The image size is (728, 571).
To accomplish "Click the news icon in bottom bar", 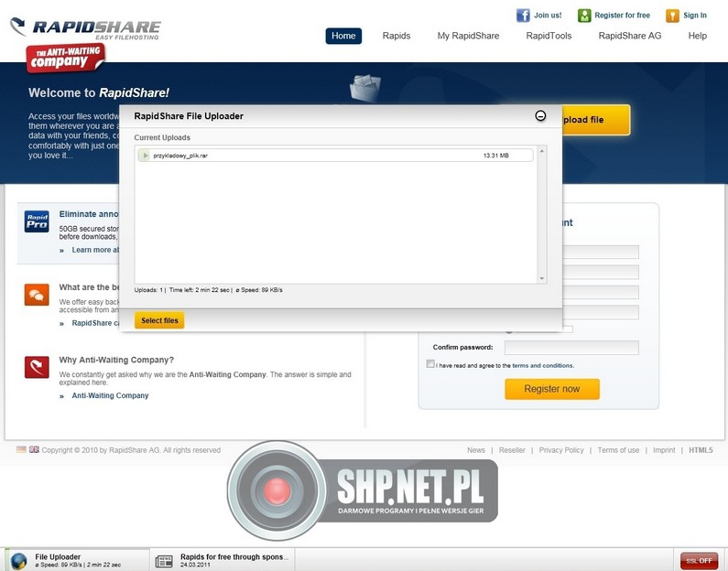I will [163, 560].
